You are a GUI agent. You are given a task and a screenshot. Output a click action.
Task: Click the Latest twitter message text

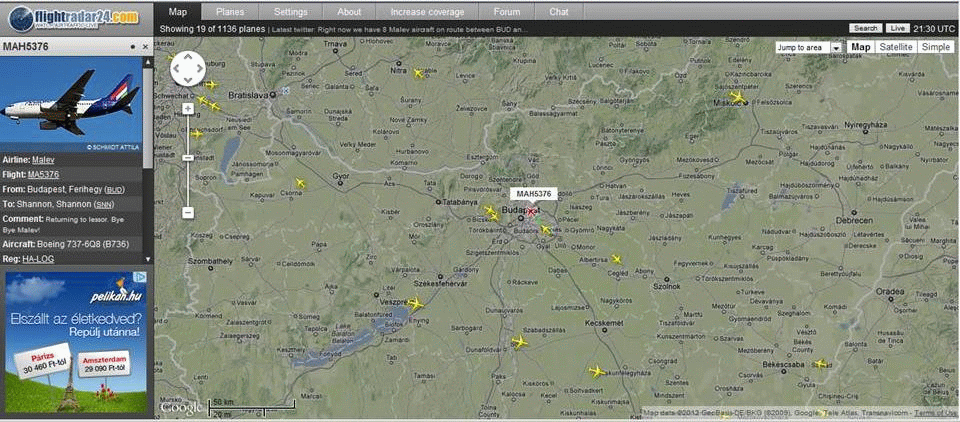(400, 29)
